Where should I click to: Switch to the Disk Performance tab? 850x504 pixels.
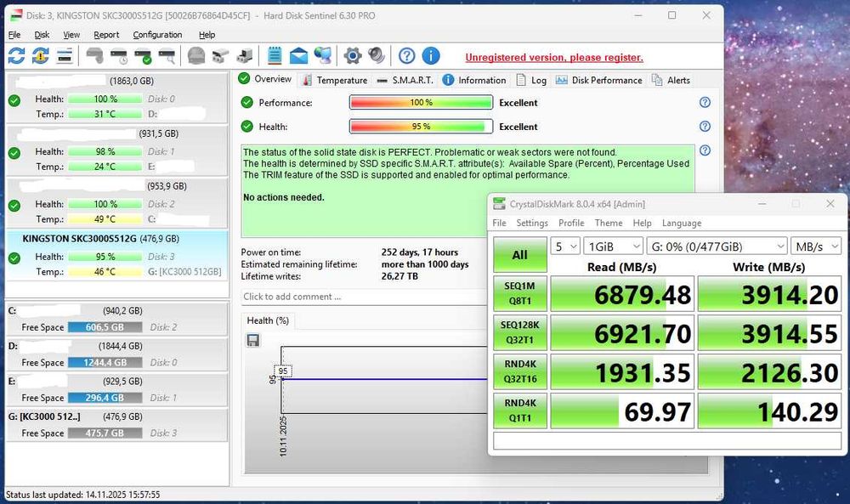pyautogui.click(x=599, y=80)
